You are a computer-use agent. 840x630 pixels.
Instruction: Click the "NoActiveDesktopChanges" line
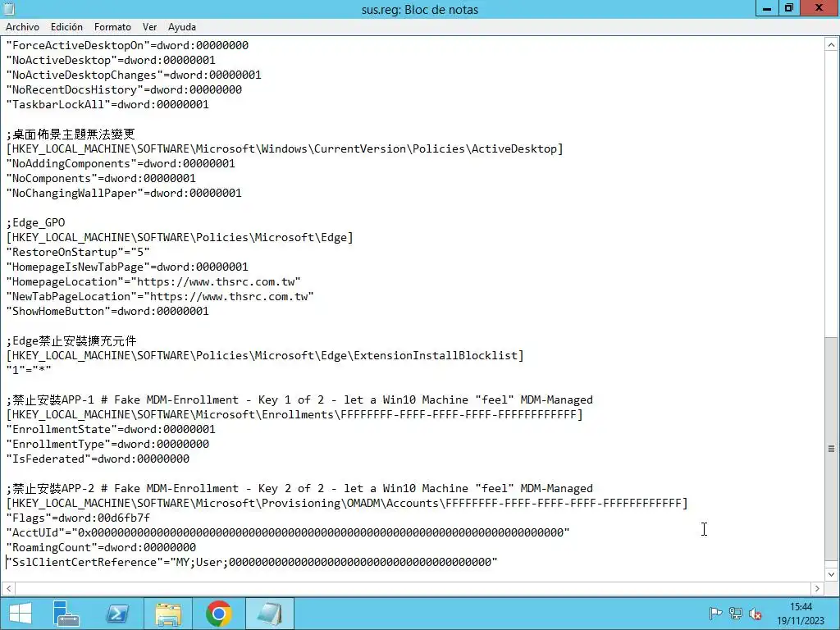click(x=134, y=75)
